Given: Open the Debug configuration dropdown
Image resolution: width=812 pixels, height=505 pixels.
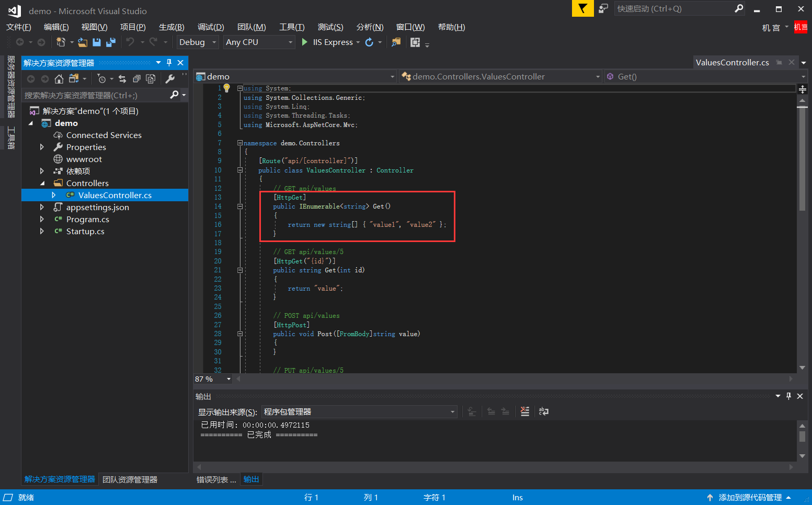Looking at the screenshot, I should [x=198, y=42].
